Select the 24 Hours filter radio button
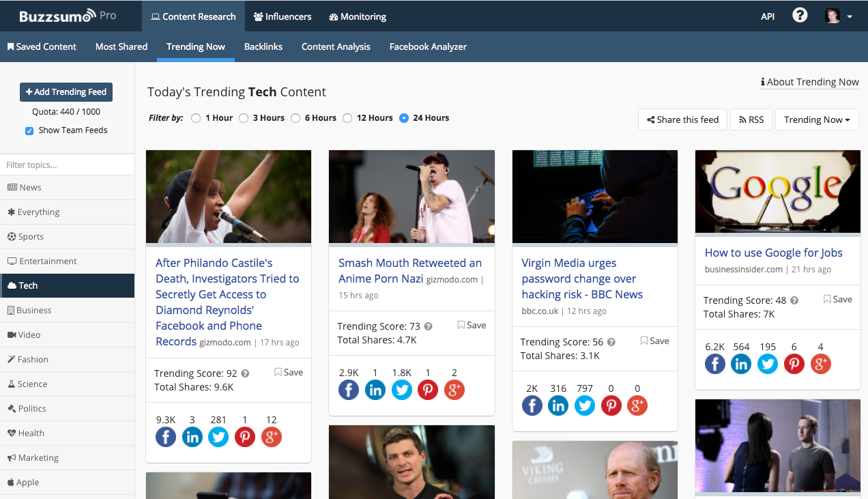 pos(404,118)
